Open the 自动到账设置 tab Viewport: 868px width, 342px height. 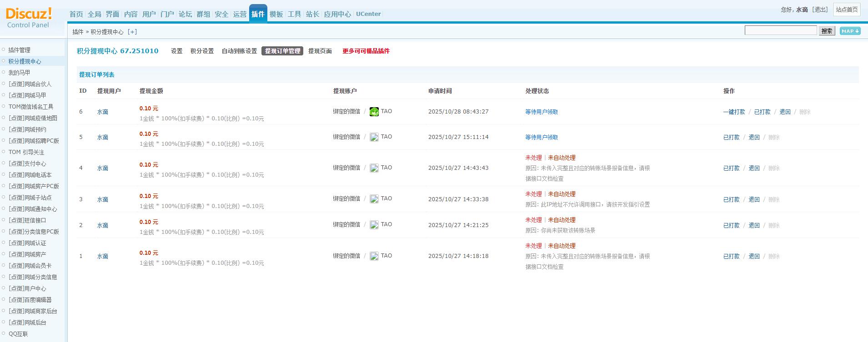click(x=239, y=51)
